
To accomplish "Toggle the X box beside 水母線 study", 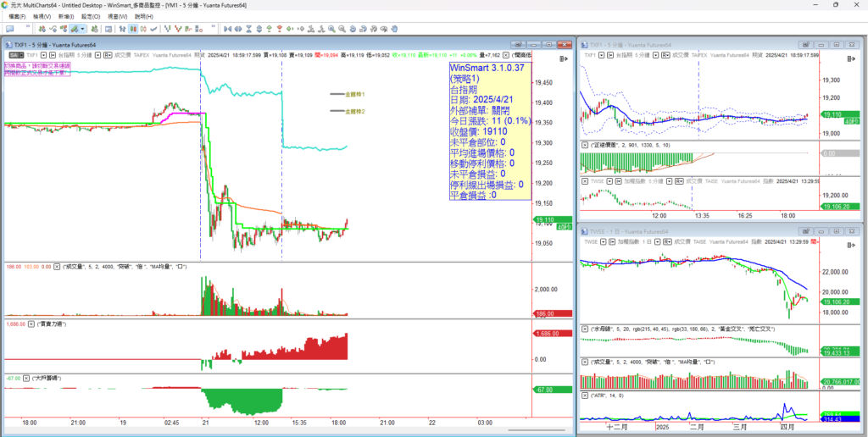I will tap(585, 329).
